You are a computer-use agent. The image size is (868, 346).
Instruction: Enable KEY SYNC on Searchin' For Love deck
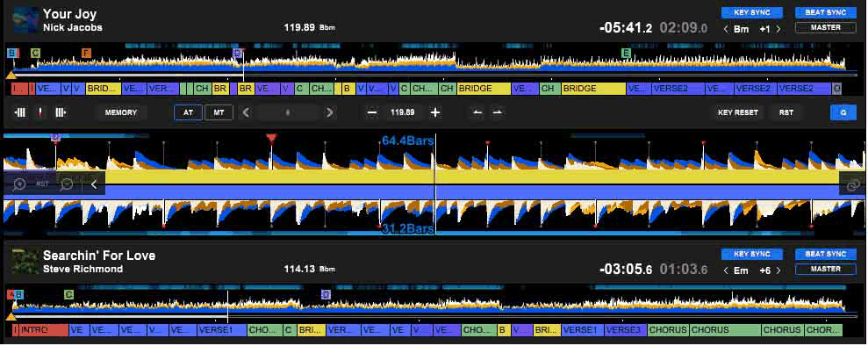coord(752,254)
